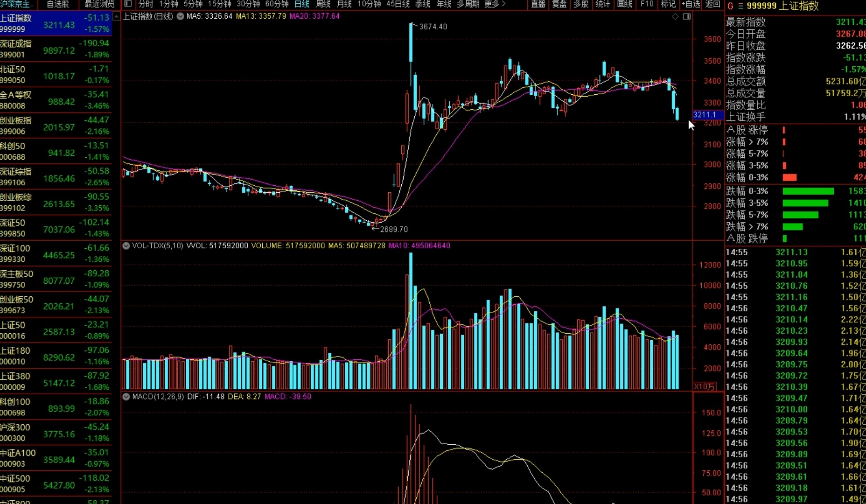Open the VOL-TDX indicator dropdown arrow
Viewport: 866px width, 504px height.
click(126, 245)
